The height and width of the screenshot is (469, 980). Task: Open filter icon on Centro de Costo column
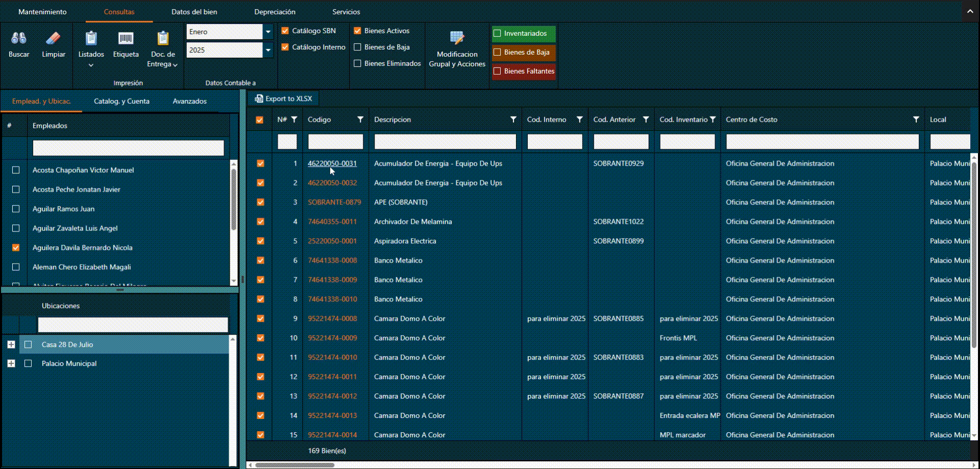click(x=916, y=120)
